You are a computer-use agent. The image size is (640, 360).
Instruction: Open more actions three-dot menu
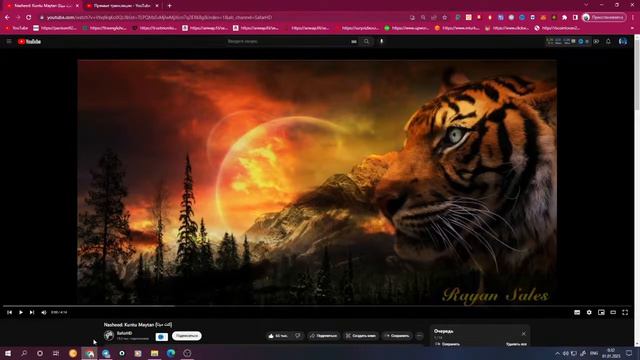point(420,336)
